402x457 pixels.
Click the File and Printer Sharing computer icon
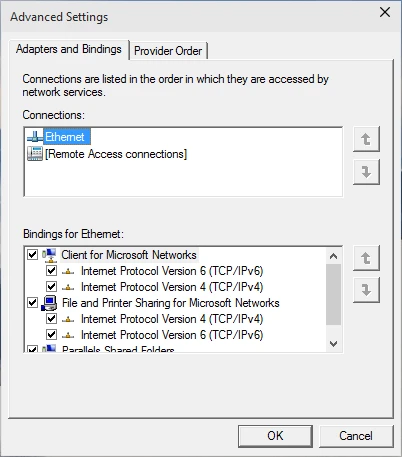pyautogui.click(x=49, y=303)
